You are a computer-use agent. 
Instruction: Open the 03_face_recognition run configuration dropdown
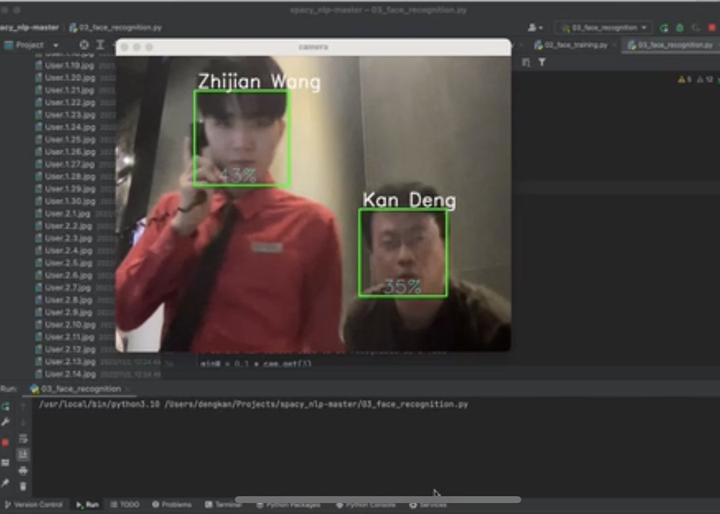(x=604, y=28)
